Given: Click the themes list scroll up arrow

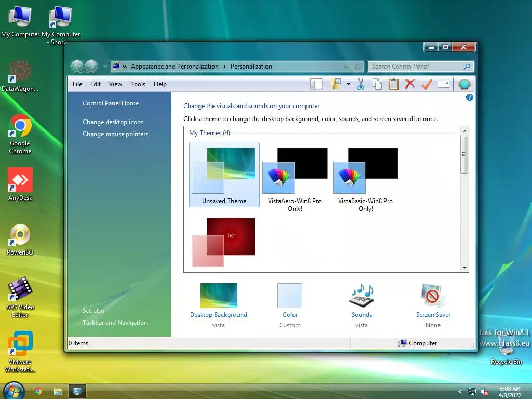Looking at the screenshot, I should point(464,131).
